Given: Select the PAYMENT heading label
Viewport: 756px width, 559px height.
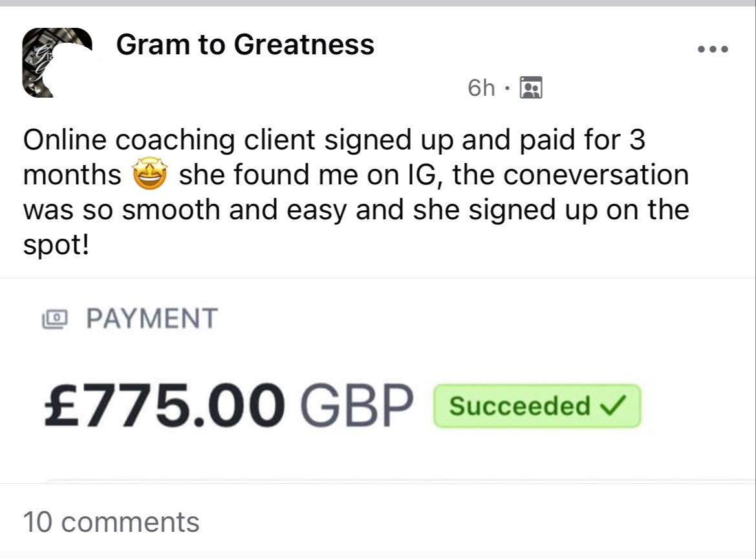Looking at the screenshot, I should click(151, 318).
